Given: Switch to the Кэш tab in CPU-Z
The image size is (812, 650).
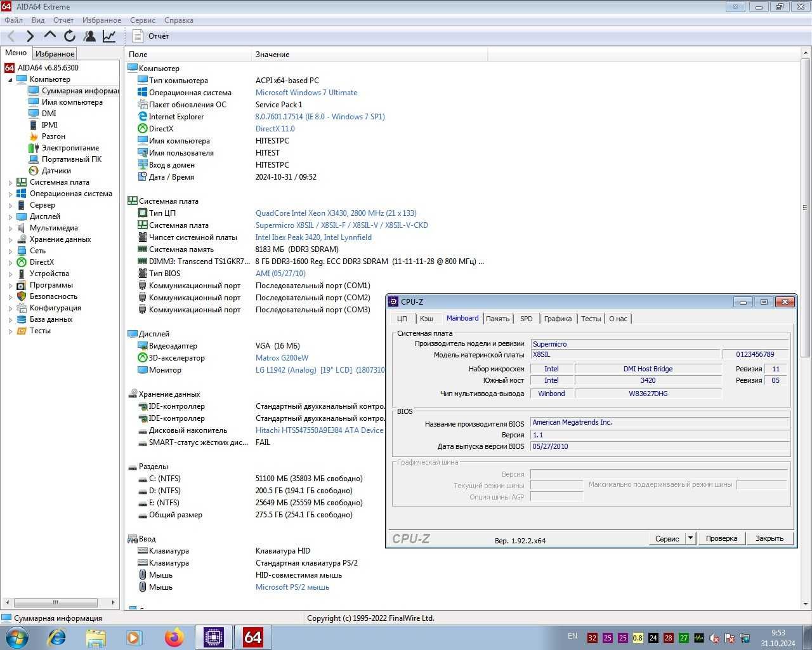Looking at the screenshot, I should coord(426,319).
